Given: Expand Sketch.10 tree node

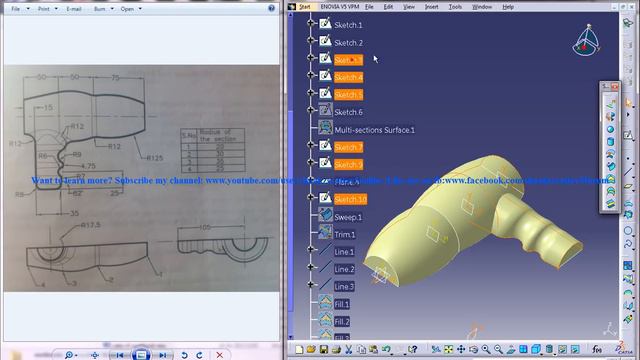Looking at the screenshot, I should [x=311, y=197].
